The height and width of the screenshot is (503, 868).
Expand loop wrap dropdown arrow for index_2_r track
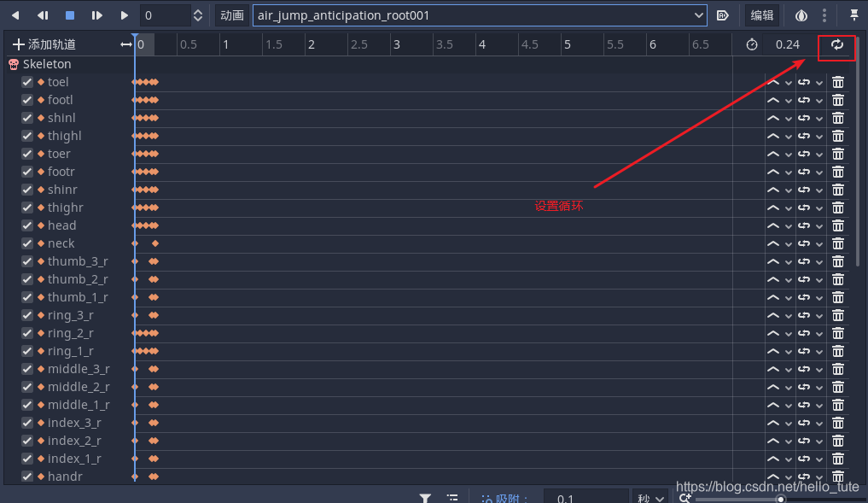click(x=819, y=442)
